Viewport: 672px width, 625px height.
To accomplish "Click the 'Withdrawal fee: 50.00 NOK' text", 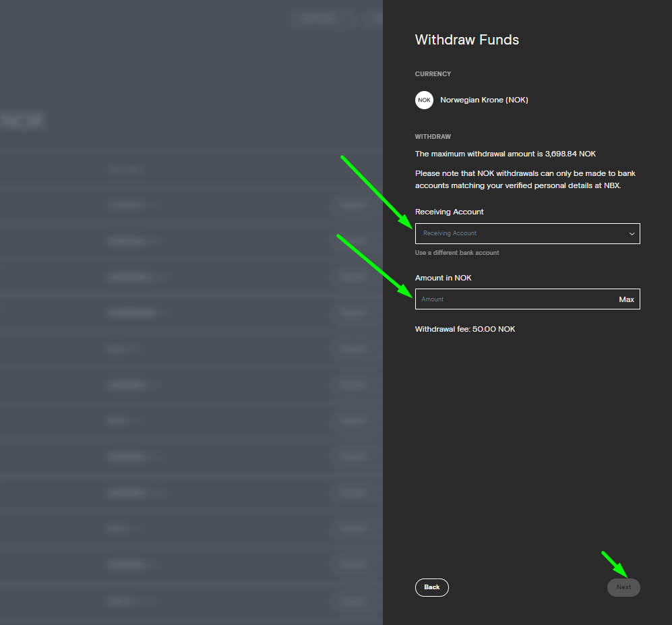I will click(465, 329).
